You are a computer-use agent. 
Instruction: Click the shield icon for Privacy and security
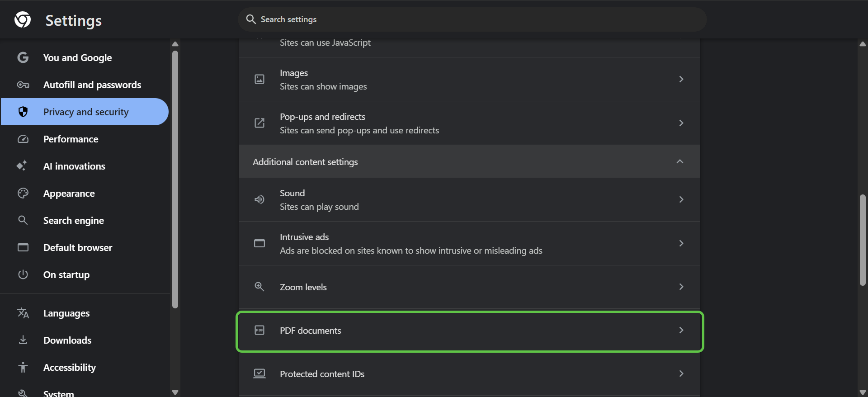coord(23,112)
